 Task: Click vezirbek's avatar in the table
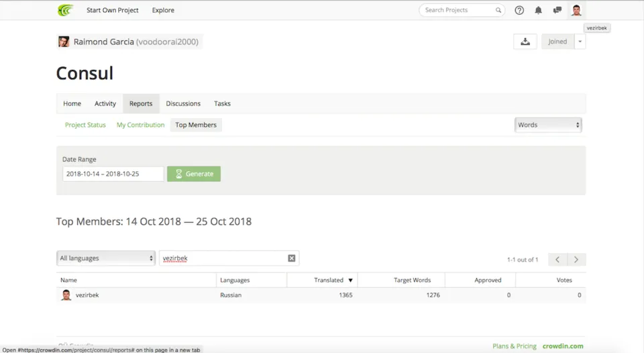pyautogui.click(x=66, y=295)
